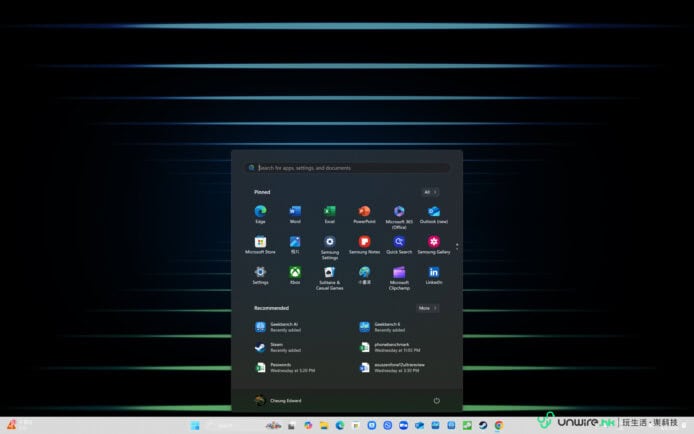The image size is (694, 434).
Task: Expand the All apps list
Action: click(430, 192)
